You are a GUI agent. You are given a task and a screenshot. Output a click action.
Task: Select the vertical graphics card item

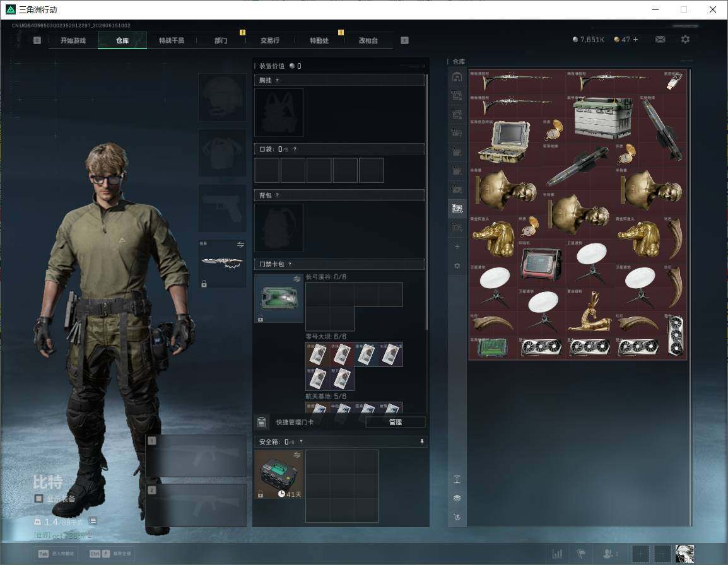(674, 335)
